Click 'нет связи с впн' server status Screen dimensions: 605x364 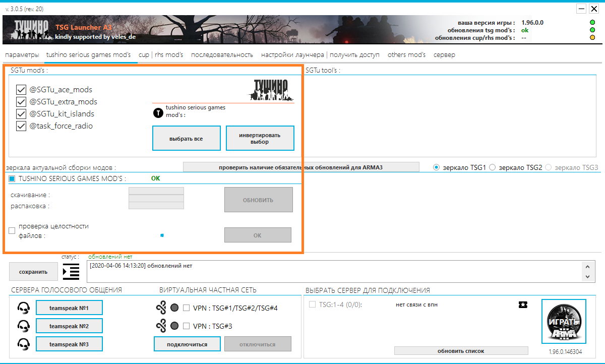click(416, 305)
